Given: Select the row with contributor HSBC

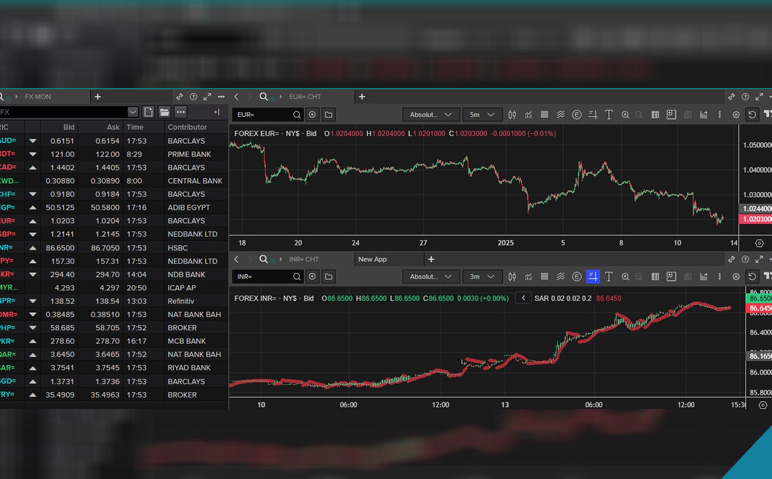Looking at the screenshot, I should 114,248.
